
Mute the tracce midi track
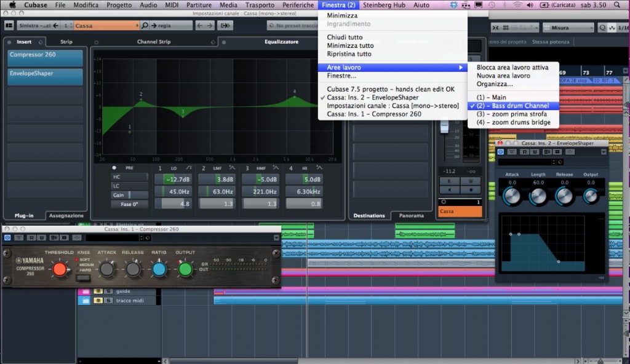(x=98, y=301)
